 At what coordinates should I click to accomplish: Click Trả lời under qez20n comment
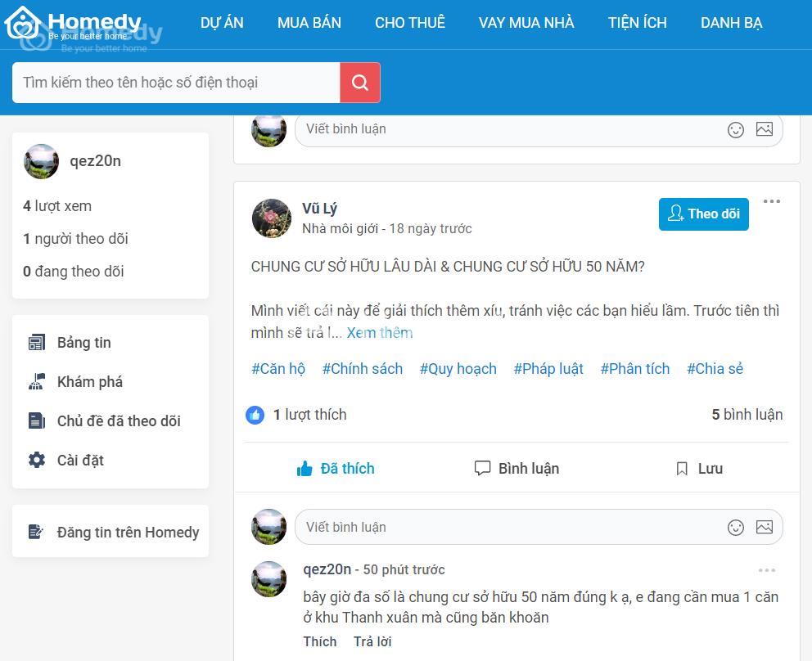[x=372, y=641]
